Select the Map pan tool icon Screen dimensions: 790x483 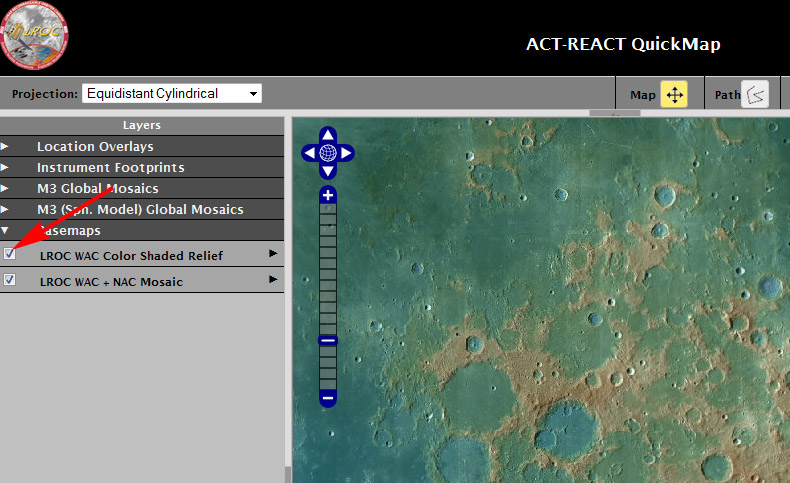point(674,94)
